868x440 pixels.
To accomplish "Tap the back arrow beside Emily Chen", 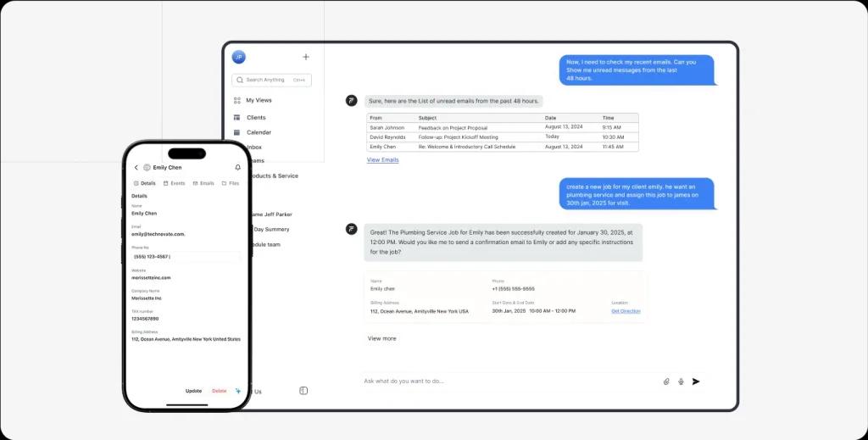I will [x=136, y=168].
